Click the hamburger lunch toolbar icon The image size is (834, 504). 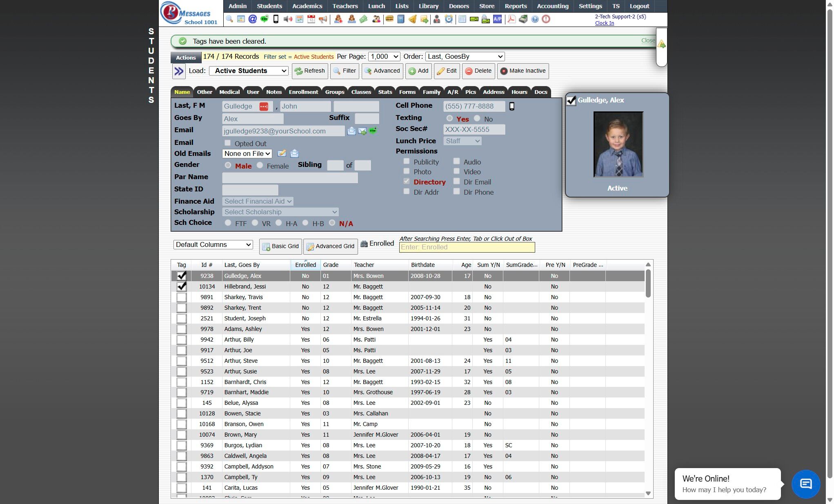pos(389,19)
